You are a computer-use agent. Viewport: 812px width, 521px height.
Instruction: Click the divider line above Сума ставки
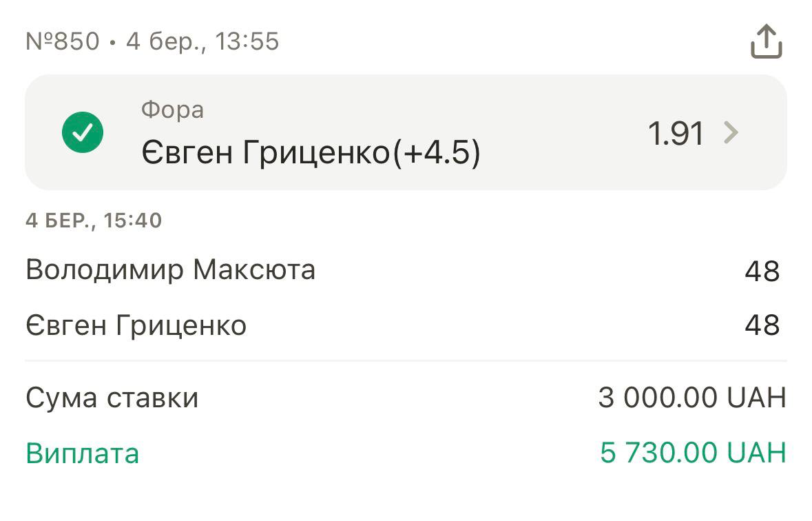(x=406, y=360)
